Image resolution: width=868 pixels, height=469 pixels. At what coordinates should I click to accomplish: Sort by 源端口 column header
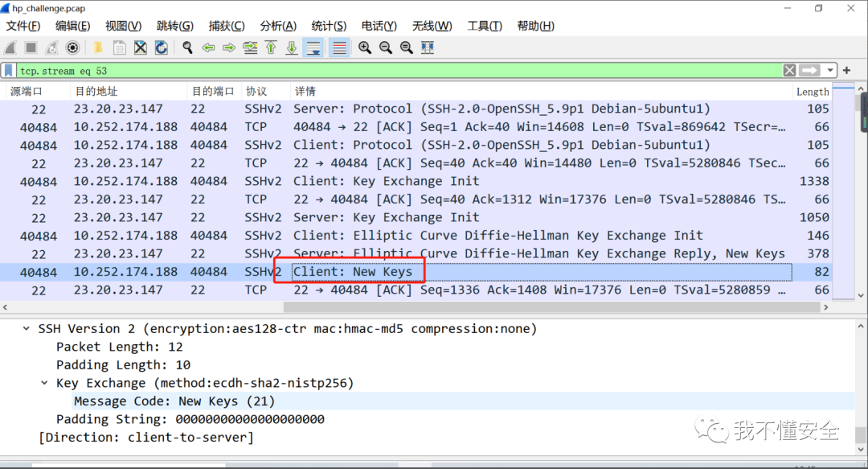point(26,92)
